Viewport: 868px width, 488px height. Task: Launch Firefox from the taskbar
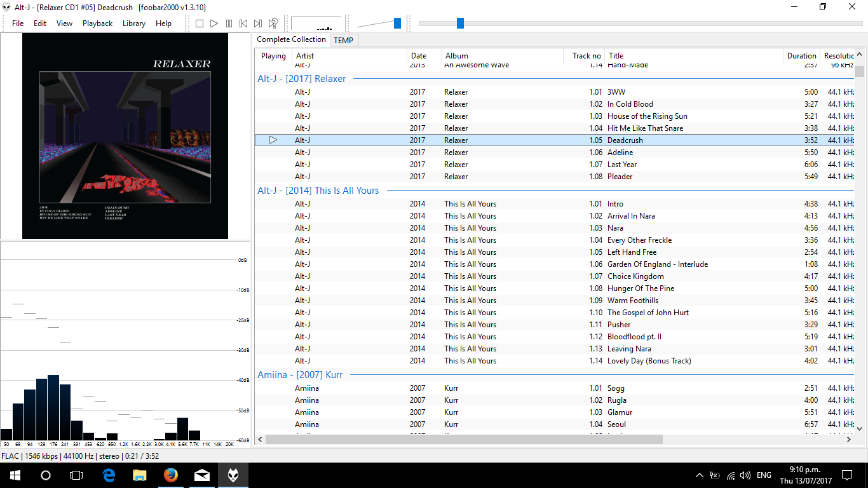[170, 475]
